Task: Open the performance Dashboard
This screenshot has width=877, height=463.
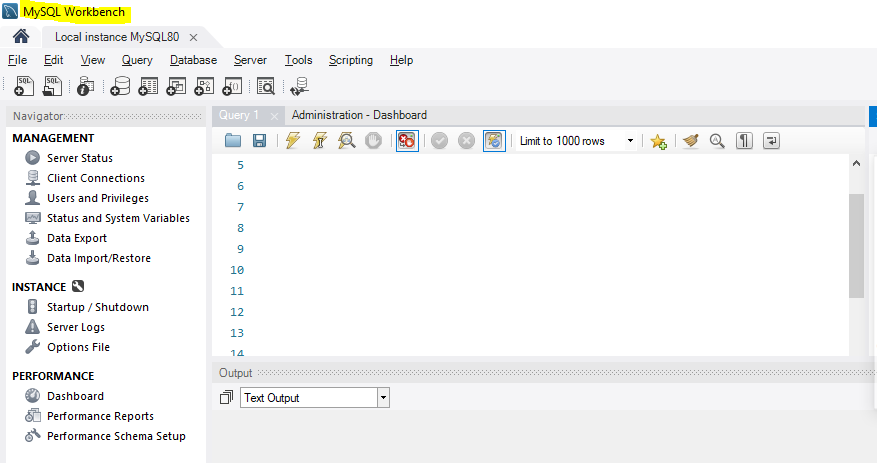Action: click(x=75, y=396)
